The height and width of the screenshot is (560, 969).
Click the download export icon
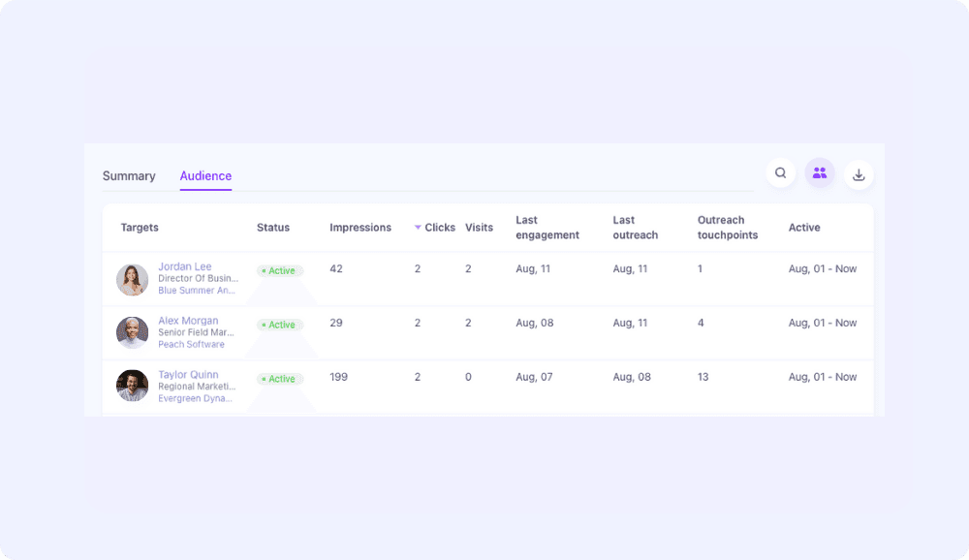point(859,174)
